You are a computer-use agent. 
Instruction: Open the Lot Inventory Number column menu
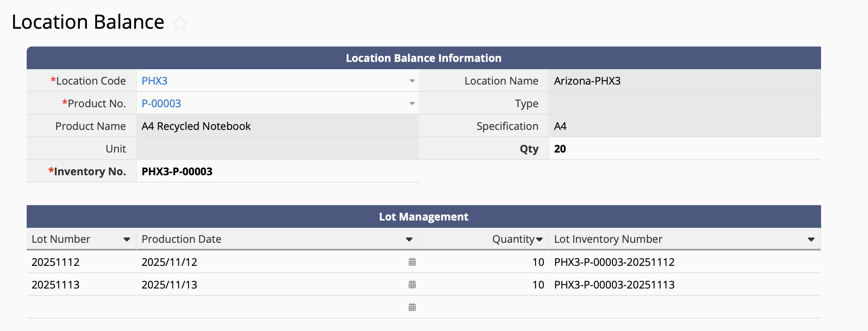pos(811,240)
